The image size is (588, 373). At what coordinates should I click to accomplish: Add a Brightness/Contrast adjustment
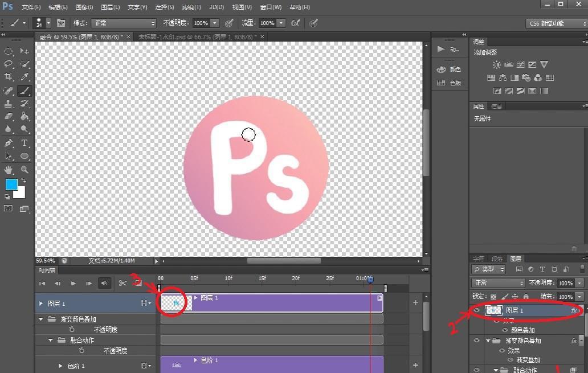click(496, 65)
